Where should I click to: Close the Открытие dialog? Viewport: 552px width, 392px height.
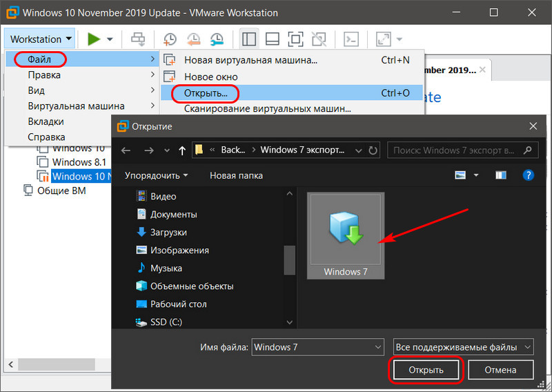533,126
